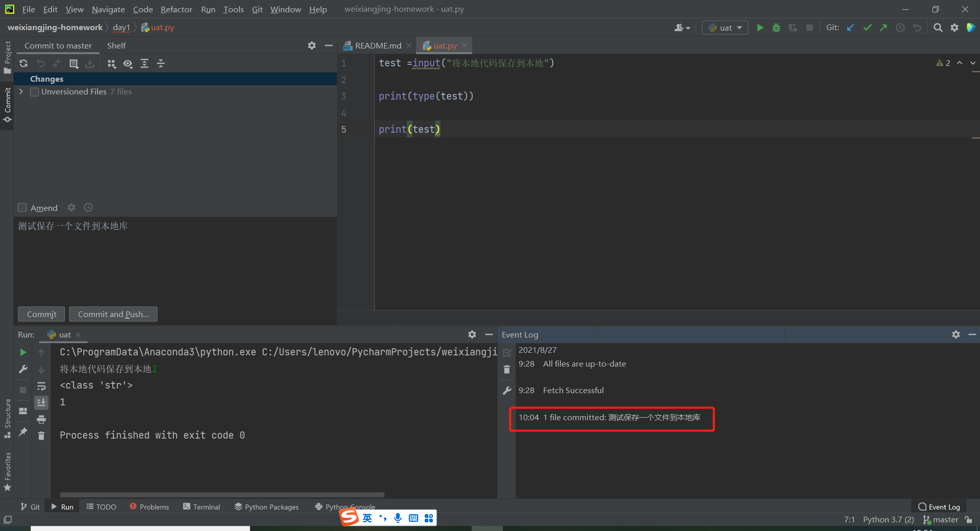Click Commit and Push button
Viewport: 980px width, 531px height.
(113, 314)
